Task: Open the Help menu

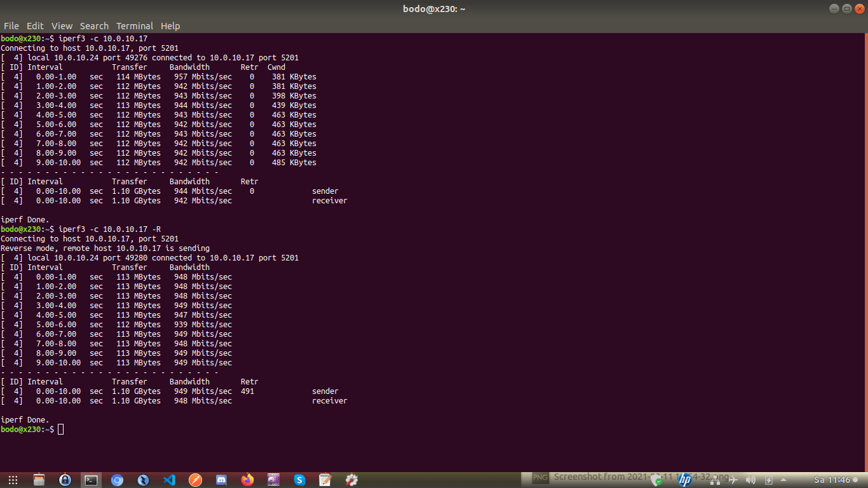Action: [170, 26]
